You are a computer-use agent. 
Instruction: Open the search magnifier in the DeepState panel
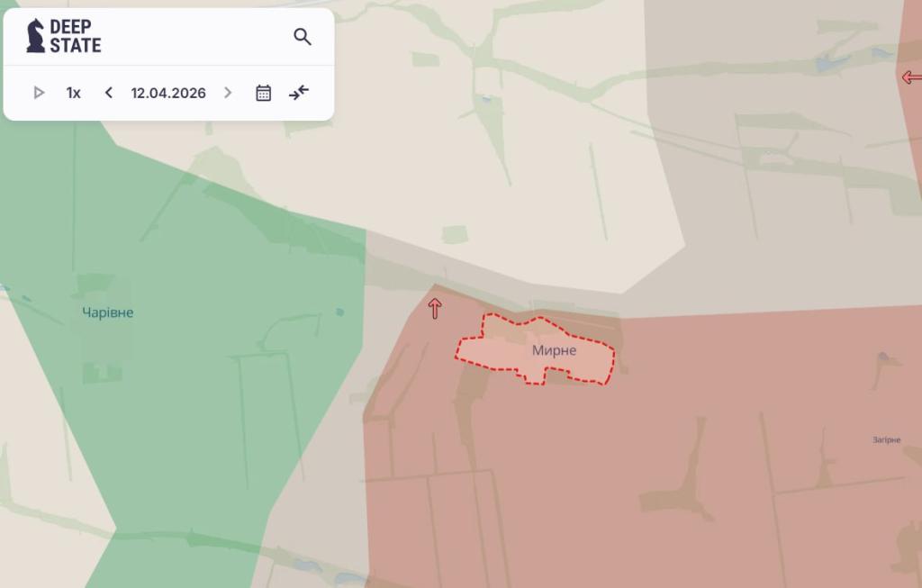coord(303,37)
